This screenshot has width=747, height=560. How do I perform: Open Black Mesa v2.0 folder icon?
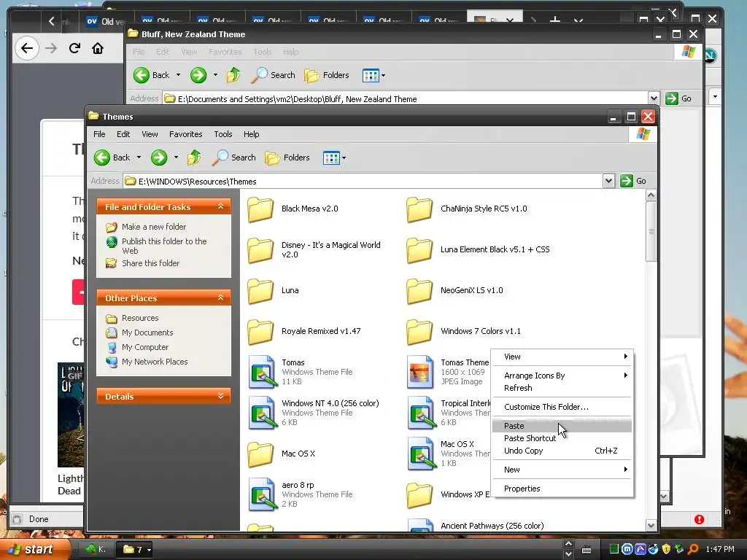[260, 209]
